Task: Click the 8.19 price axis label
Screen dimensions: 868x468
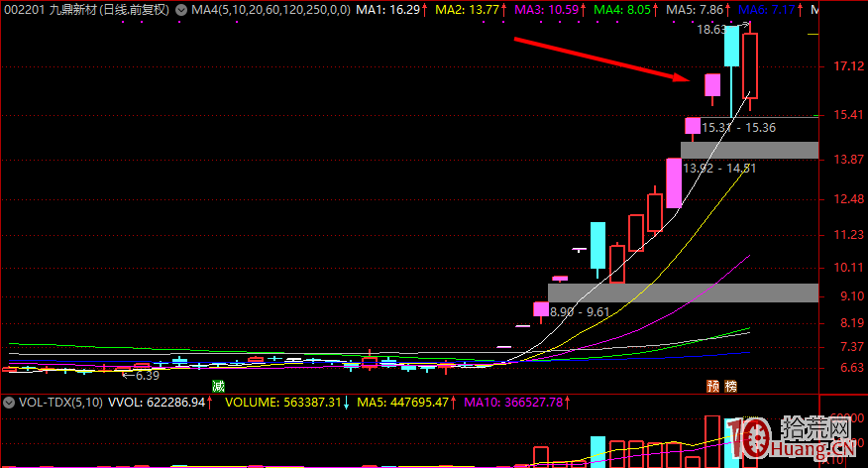Action: point(852,323)
